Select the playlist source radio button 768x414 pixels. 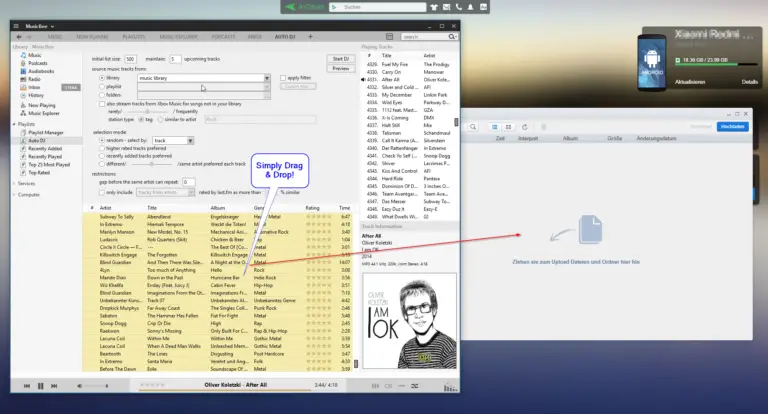[x=102, y=87]
